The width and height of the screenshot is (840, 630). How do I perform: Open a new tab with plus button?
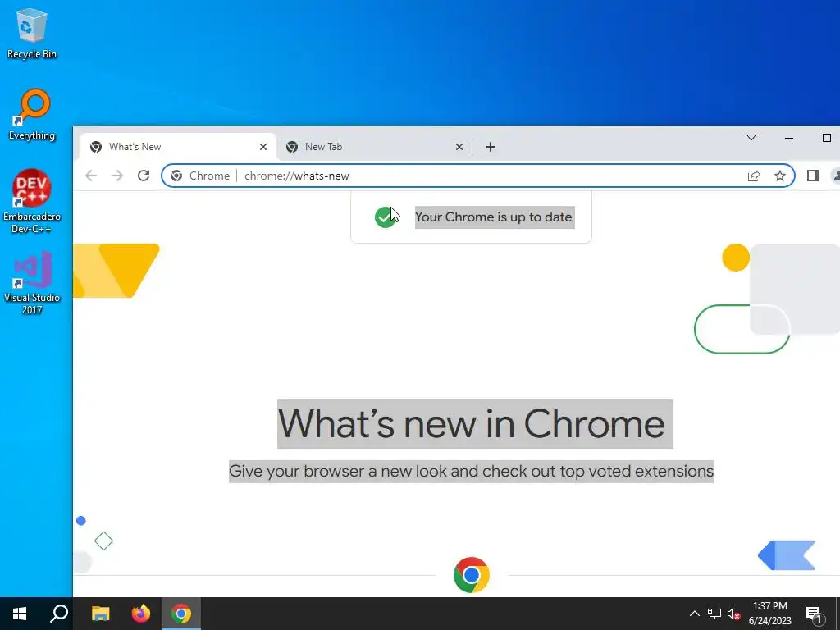coord(491,147)
